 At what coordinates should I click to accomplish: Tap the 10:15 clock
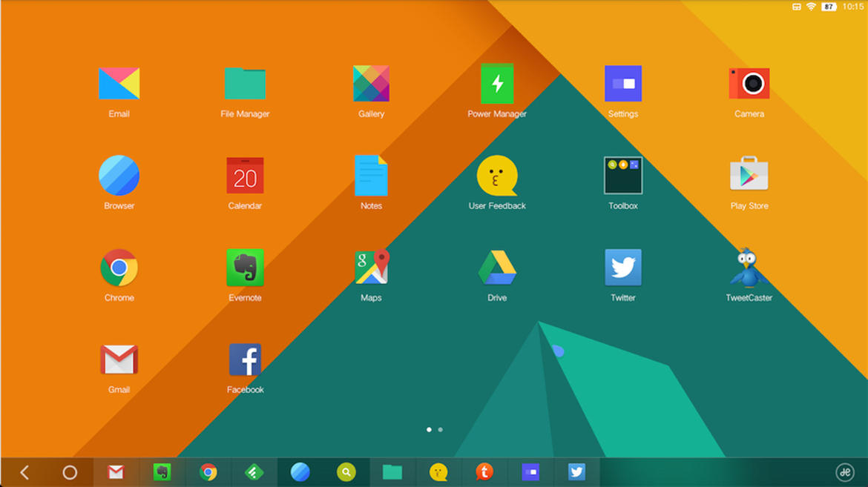pyautogui.click(x=853, y=7)
